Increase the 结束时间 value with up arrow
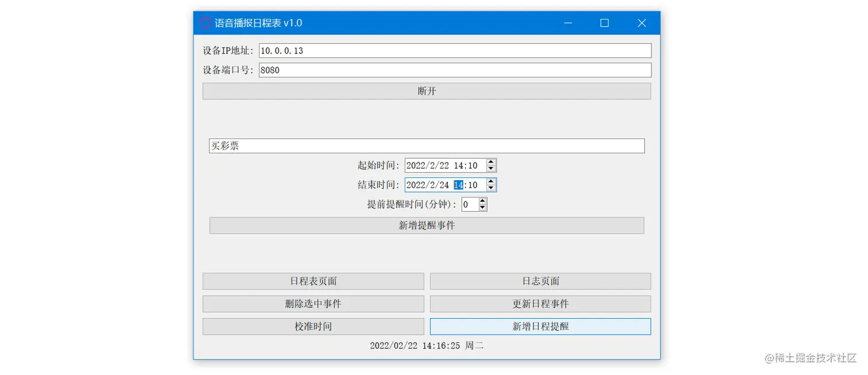The height and width of the screenshot is (375, 868). [x=491, y=181]
